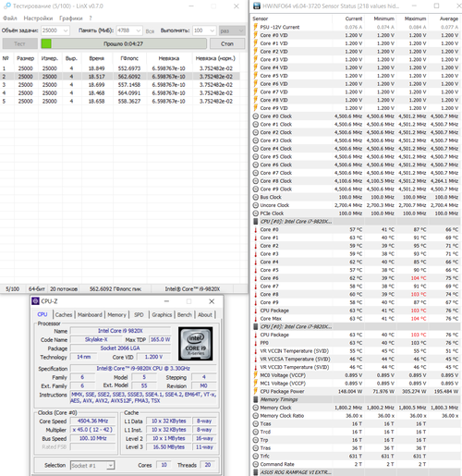Image resolution: width=462 pixels, height=476 pixels.
Task: Switch to the Graphics tab in CPU-Z
Action: [x=162, y=314]
